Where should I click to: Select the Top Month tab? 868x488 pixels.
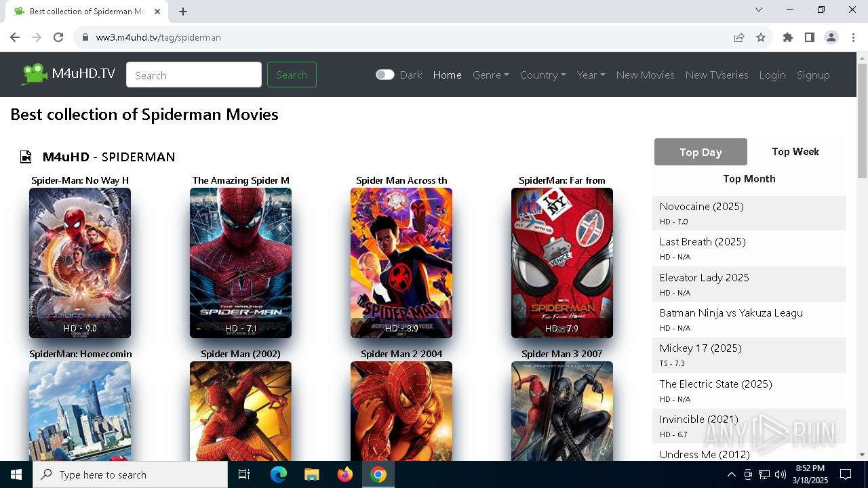tap(749, 179)
